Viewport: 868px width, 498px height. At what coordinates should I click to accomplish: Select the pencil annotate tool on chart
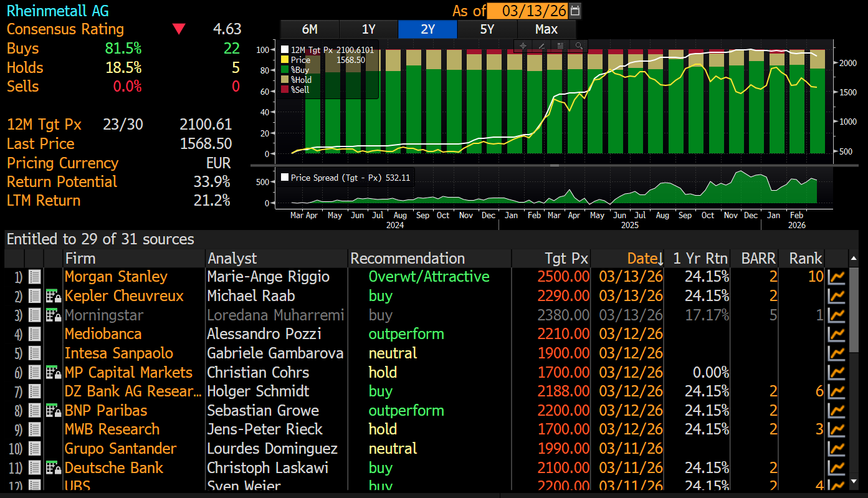pyautogui.click(x=541, y=45)
